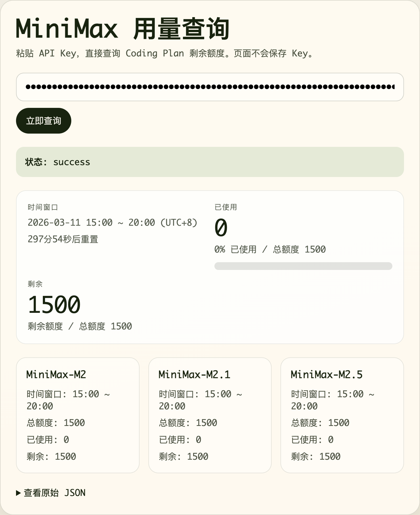The image size is (420, 515).
Task: Select the '剩余额度 / 总额度 1500' caption
Action: coord(80,326)
